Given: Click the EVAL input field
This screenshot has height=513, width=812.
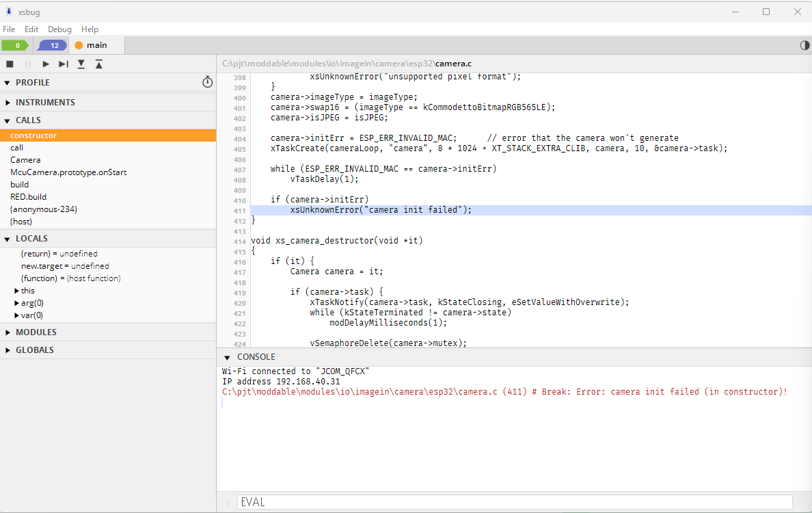Looking at the screenshot, I should 514,502.
